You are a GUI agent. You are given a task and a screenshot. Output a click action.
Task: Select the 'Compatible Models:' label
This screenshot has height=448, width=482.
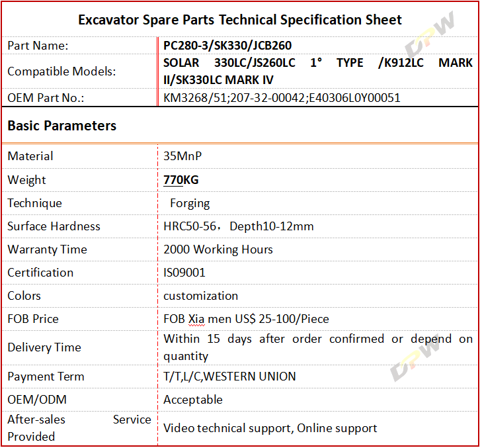pyautogui.click(x=61, y=71)
